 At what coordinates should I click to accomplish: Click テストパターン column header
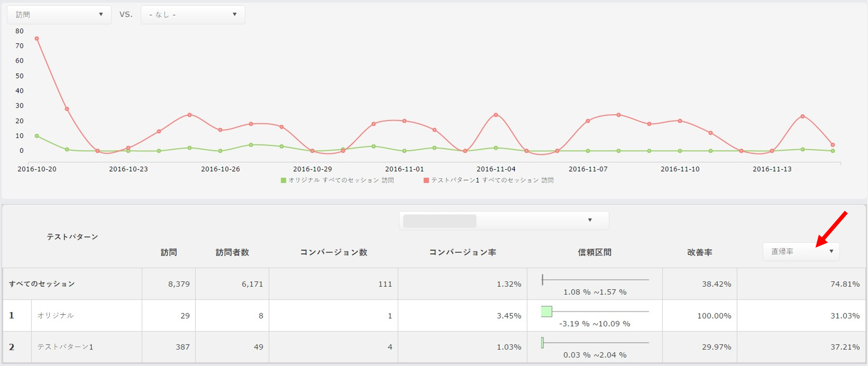pyautogui.click(x=72, y=237)
